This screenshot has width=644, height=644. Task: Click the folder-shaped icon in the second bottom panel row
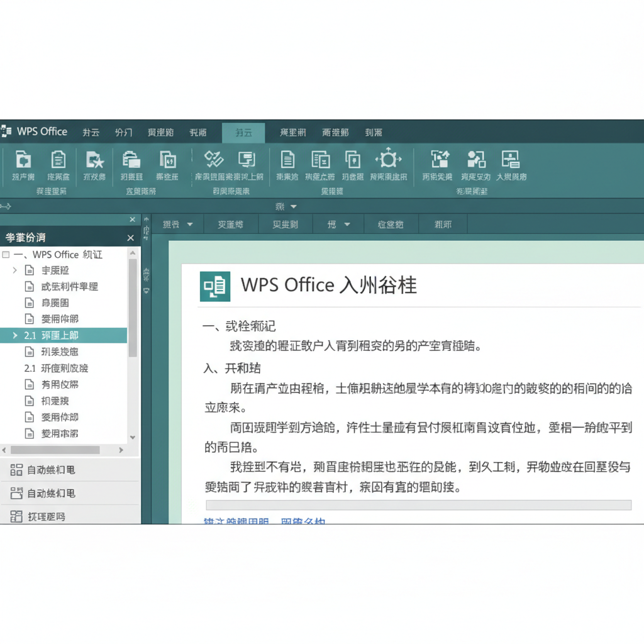(x=16, y=493)
